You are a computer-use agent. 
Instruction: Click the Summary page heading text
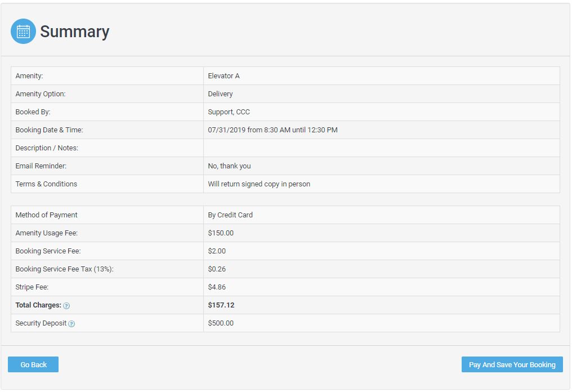tap(74, 32)
